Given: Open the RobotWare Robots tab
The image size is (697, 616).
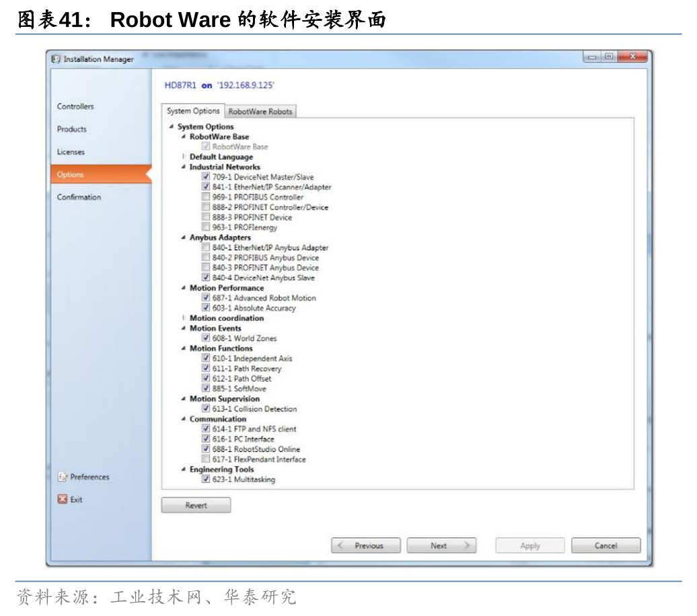Looking at the screenshot, I should pyautogui.click(x=260, y=112).
